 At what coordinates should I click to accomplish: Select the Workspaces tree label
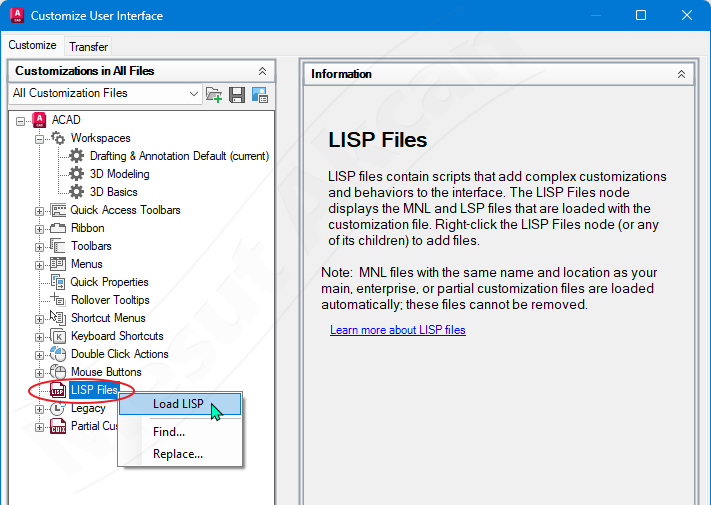click(101, 138)
